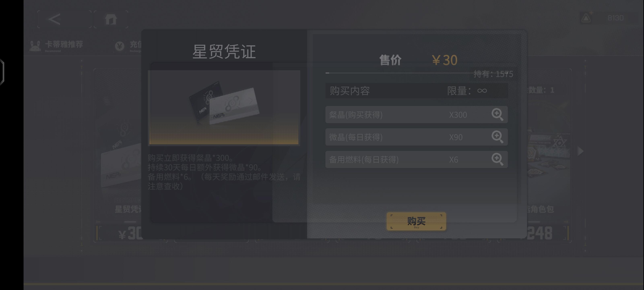Return home via house icon

click(x=111, y=19)
